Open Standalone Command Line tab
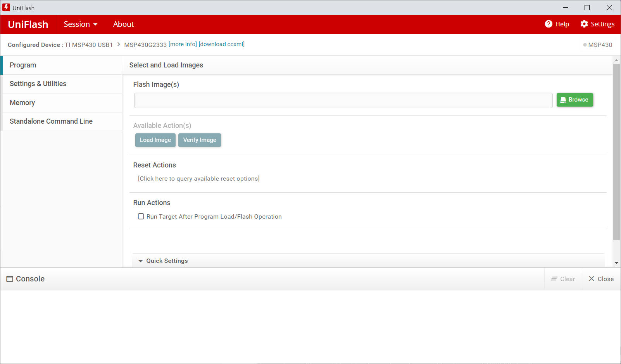This screenshot has height=364, width=621. 62,121
